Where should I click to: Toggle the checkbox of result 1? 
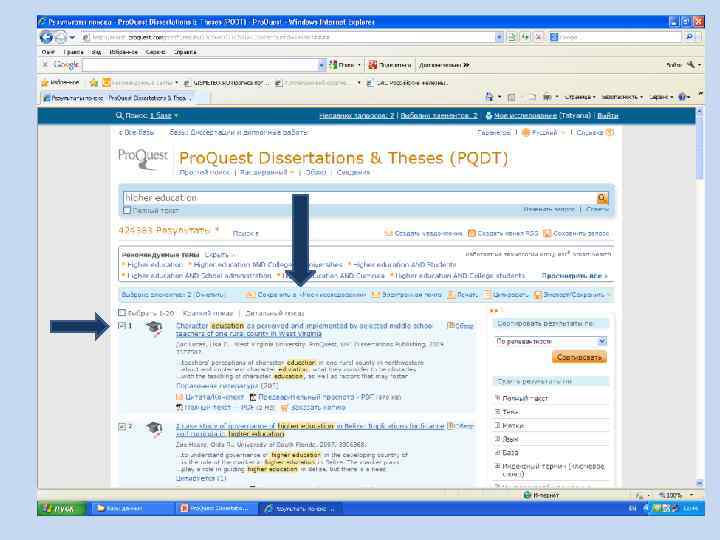(x=122, y=326)
